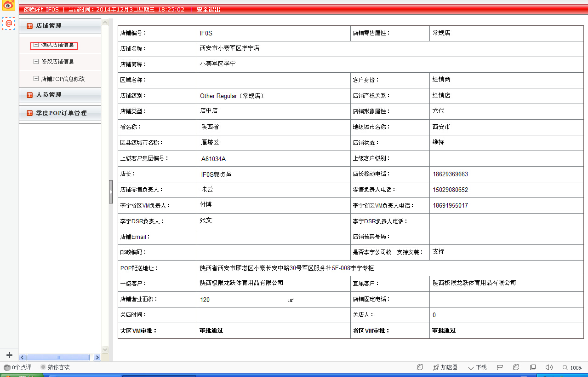Collapse the 店铺管理 menu section
The image size is (588, 377).
click(60, 26)
